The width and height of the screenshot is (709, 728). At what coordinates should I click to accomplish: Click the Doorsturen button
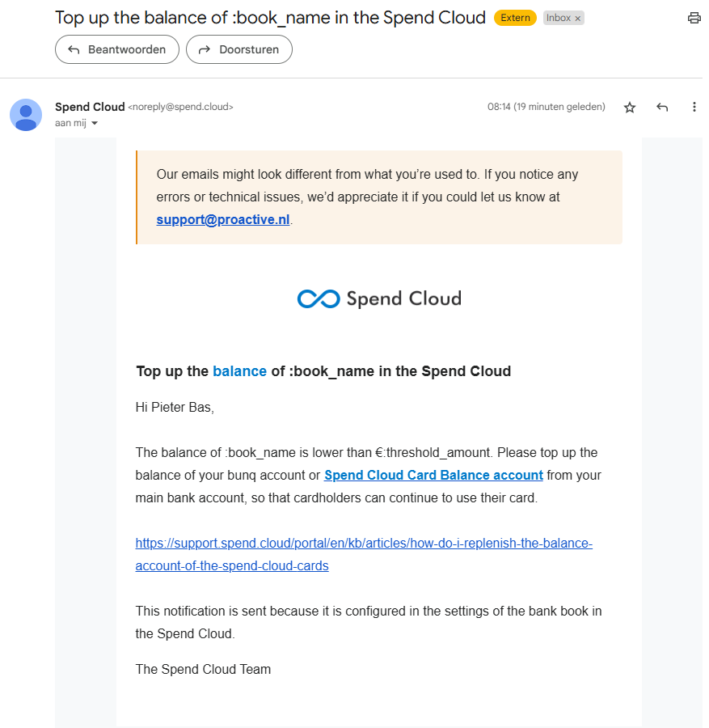(239, 49)
